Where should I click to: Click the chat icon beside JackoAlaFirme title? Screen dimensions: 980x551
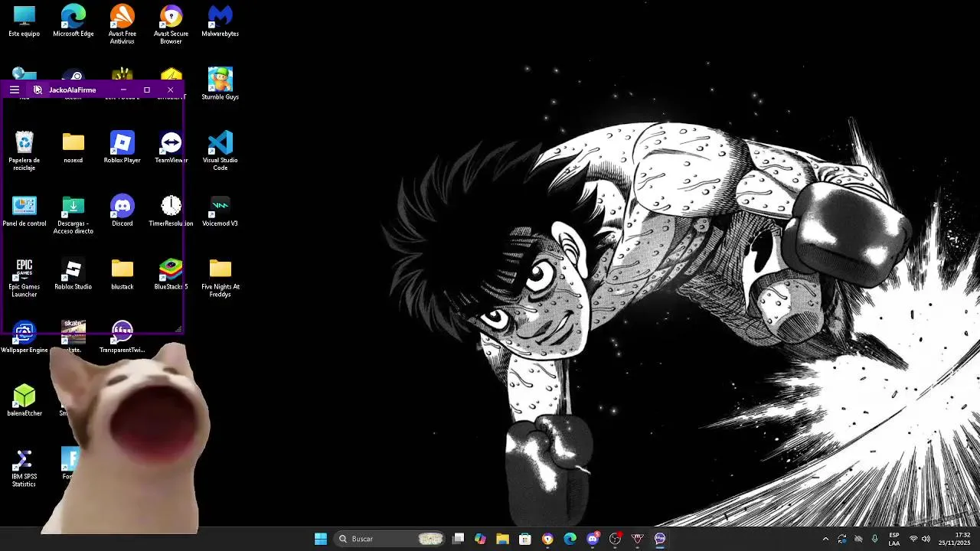tap(38, 90)
